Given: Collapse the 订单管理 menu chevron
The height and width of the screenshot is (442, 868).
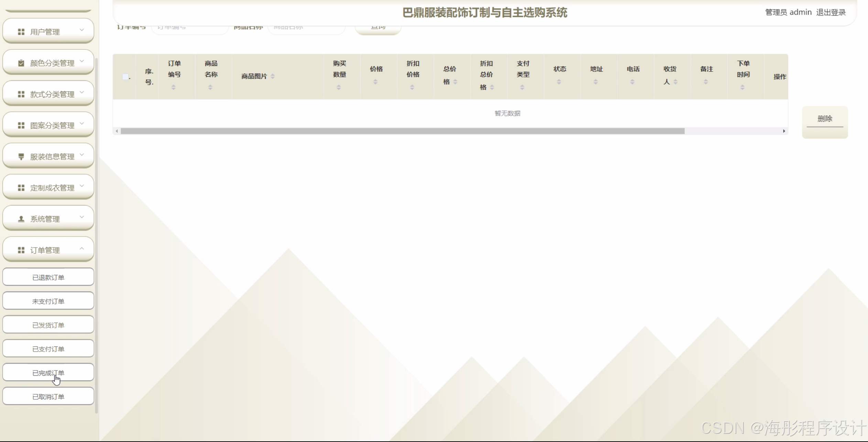Looking at the screenshot, I should (82, 248).
